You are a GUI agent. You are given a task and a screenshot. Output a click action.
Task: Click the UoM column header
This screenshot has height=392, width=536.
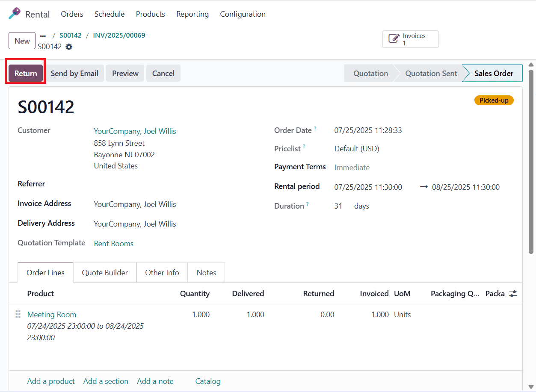(402, 294)
